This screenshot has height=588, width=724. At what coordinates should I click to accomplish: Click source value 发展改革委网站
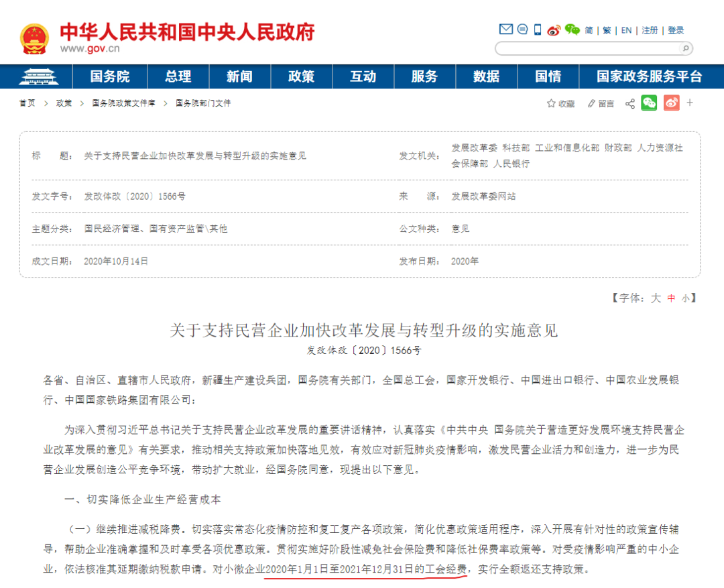pos(483,196)
